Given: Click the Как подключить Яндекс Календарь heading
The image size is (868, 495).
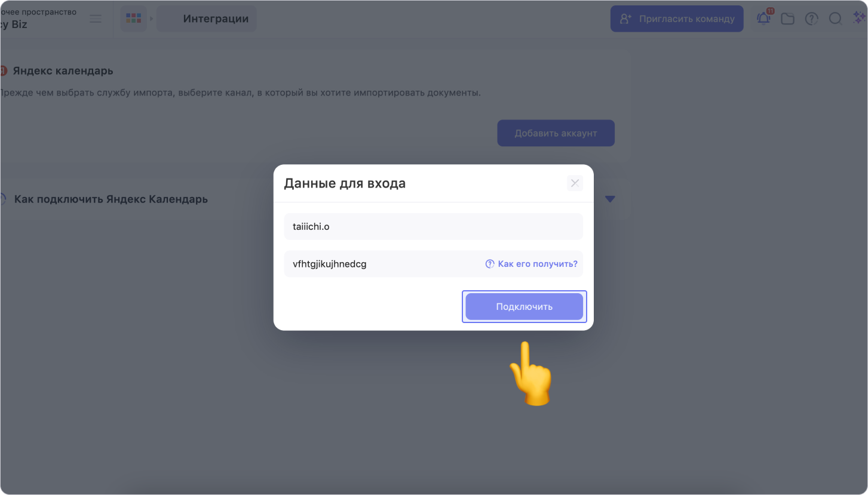Looking at the screenshot, I should 111,199.
